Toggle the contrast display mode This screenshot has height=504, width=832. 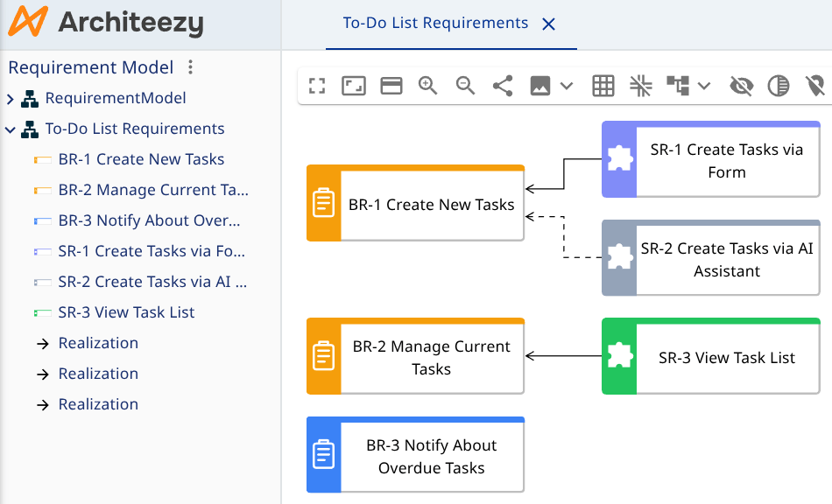click(778, 86)
